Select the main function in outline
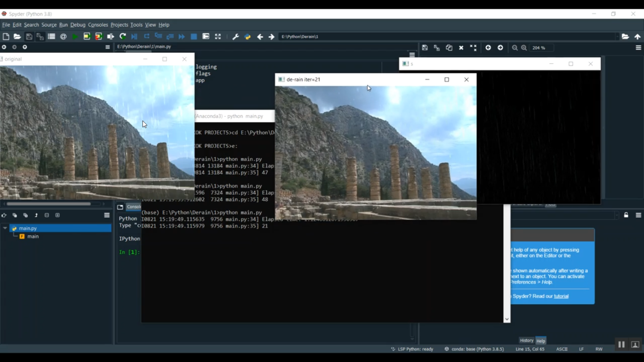This screenshot has height=362, width=644. coord(33,236)
